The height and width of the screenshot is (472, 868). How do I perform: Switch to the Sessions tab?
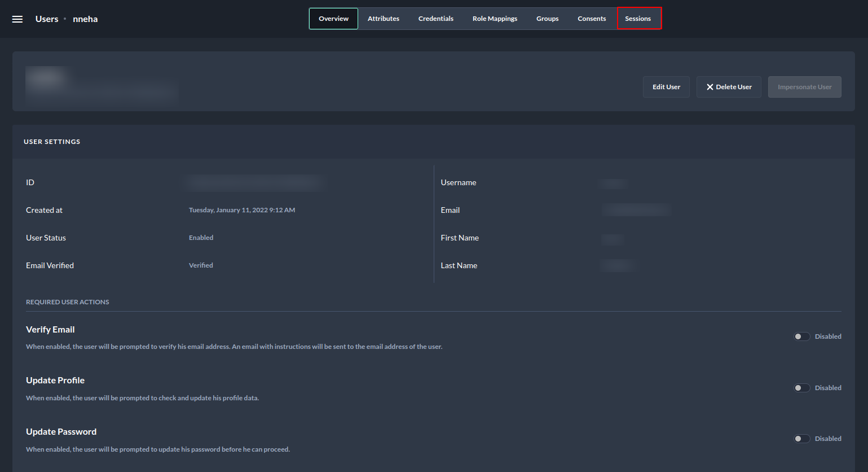(638, 19)
